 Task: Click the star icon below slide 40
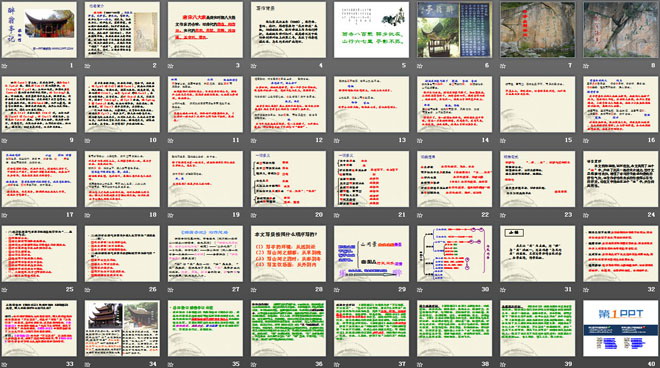(586, 364)
